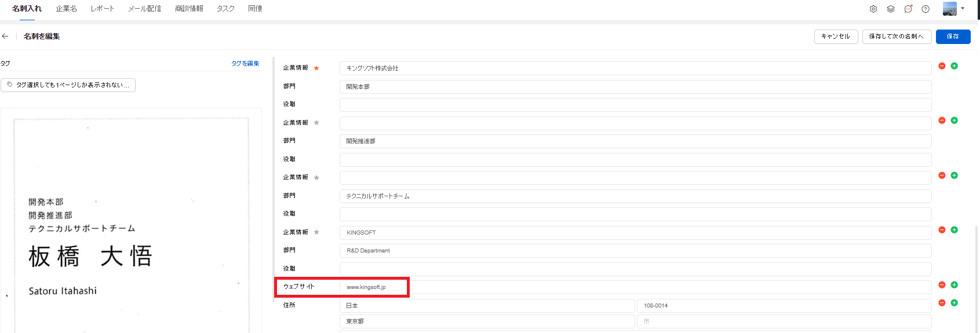Expand the profile avatar dropdown arrow

[963, 9]
